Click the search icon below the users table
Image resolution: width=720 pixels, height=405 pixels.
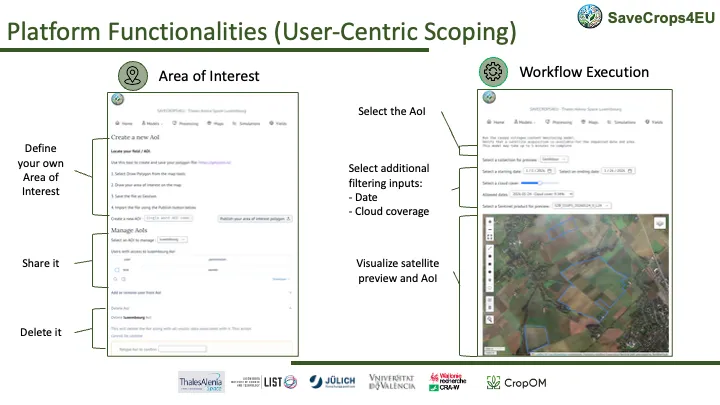[115, 279]
